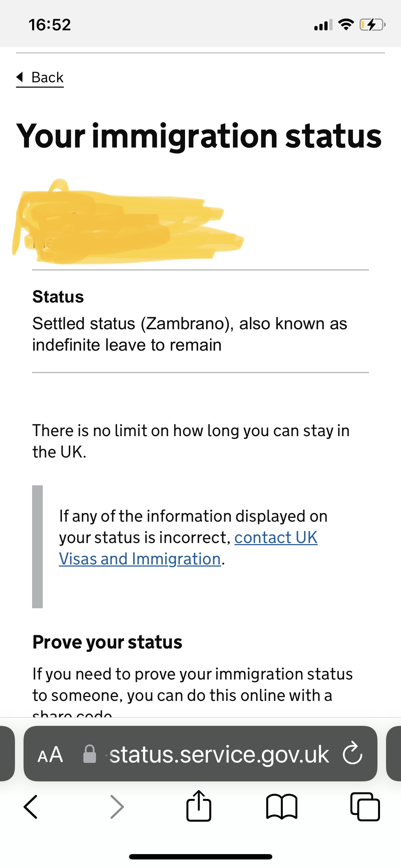Tap the Prove your status heading
401x868 pixels.
[x=107, y=642]
